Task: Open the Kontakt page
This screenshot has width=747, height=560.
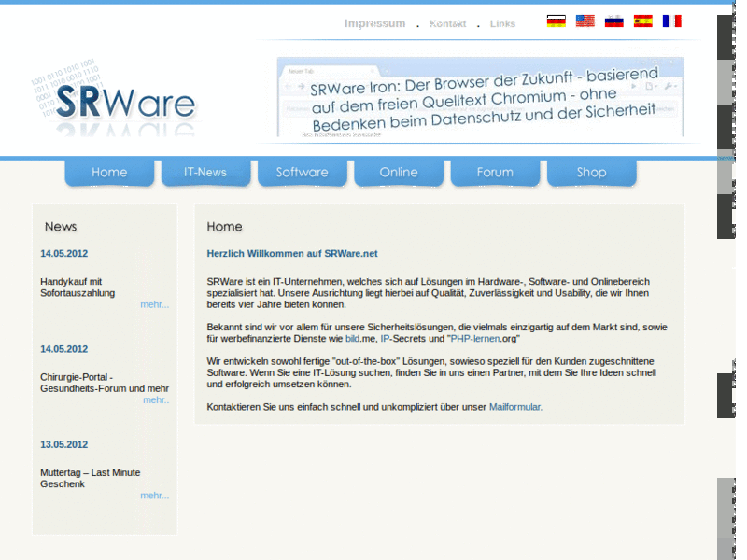Action: click(x=447, y=23)
